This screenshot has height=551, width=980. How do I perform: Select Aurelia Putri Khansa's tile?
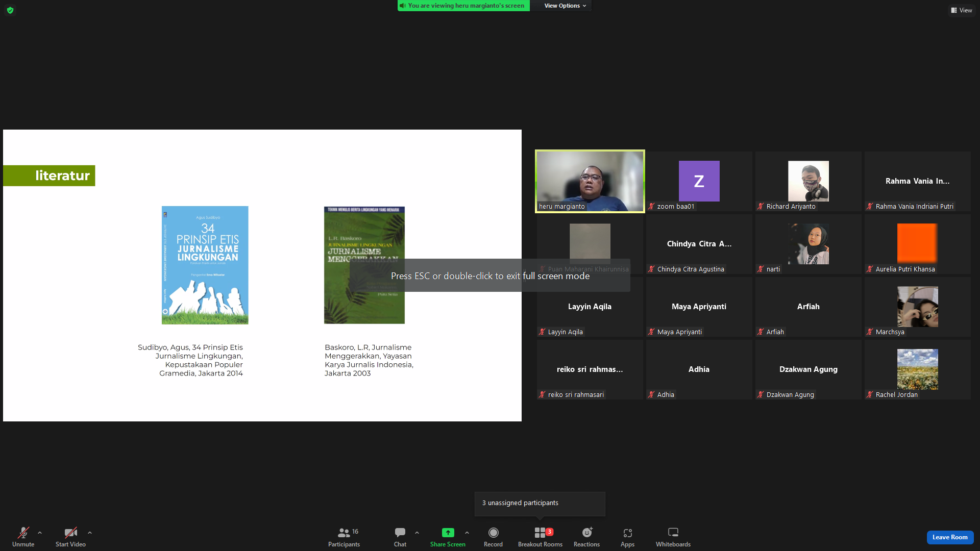[x=917, y=244]
